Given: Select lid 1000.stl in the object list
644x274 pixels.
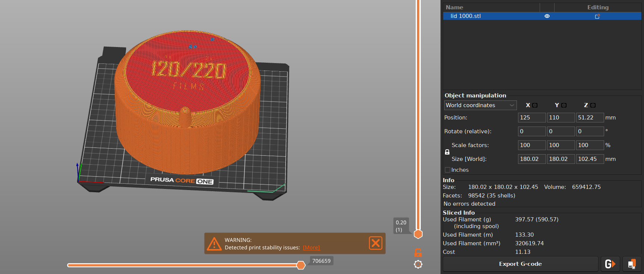Looking at the screenshot, I should click(465, 16).
